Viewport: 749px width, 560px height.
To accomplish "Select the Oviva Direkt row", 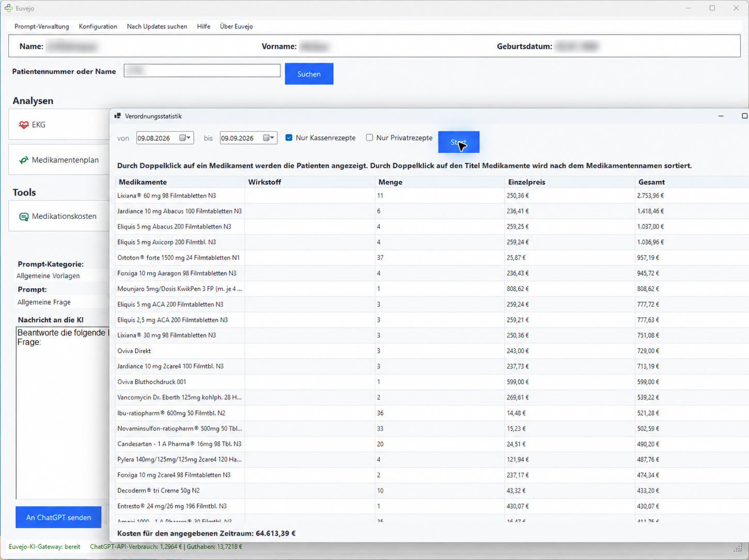I will (431, 351).
